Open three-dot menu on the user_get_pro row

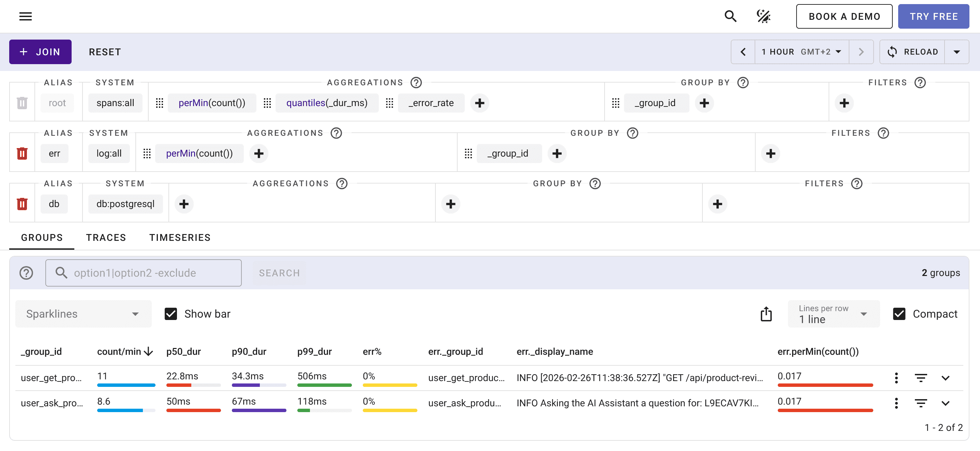click(896, 378)
